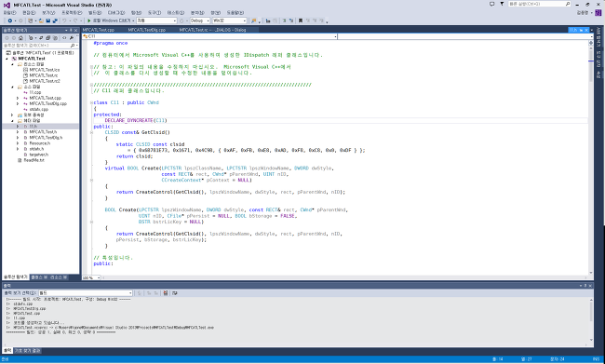
Task: Open the 도움말(H) Help menu
Action: 235,13
